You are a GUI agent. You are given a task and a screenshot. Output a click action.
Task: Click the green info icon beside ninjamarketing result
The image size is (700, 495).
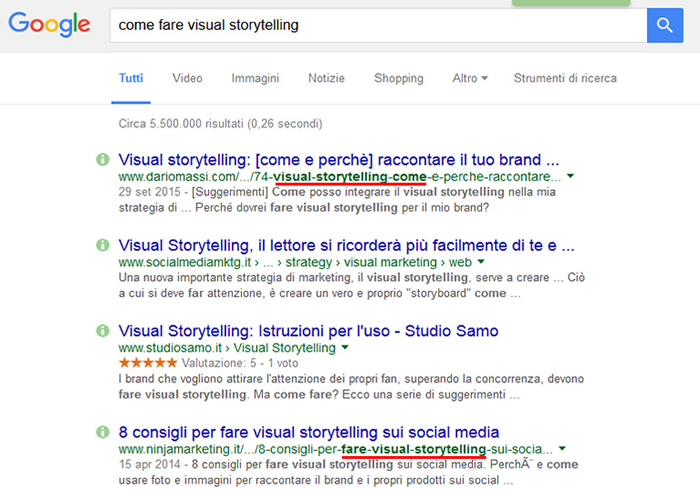(x=103, y=432)
